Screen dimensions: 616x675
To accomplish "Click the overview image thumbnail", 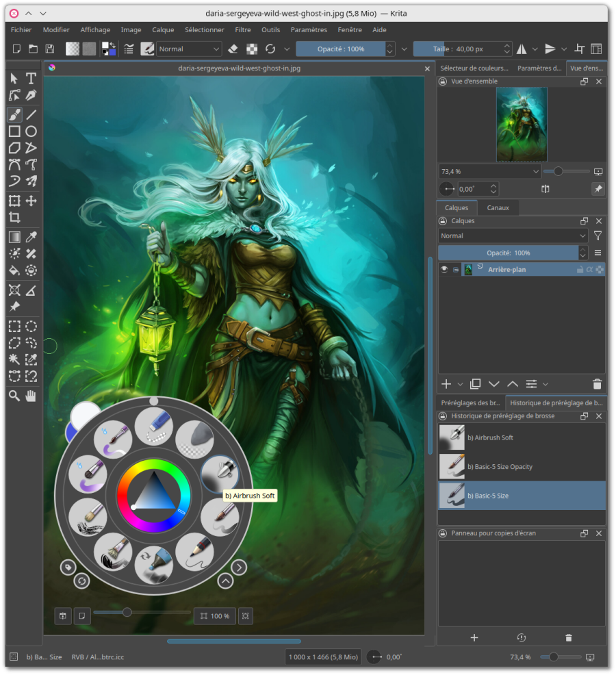I will [x=522, y=125].
